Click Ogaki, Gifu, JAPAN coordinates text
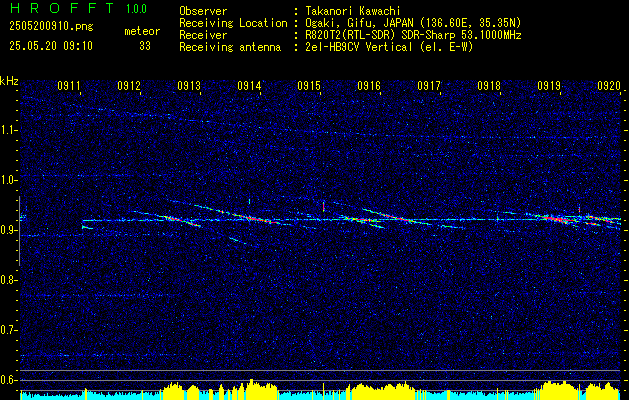This screenshot has width=629, height=400. coord(413,23)
